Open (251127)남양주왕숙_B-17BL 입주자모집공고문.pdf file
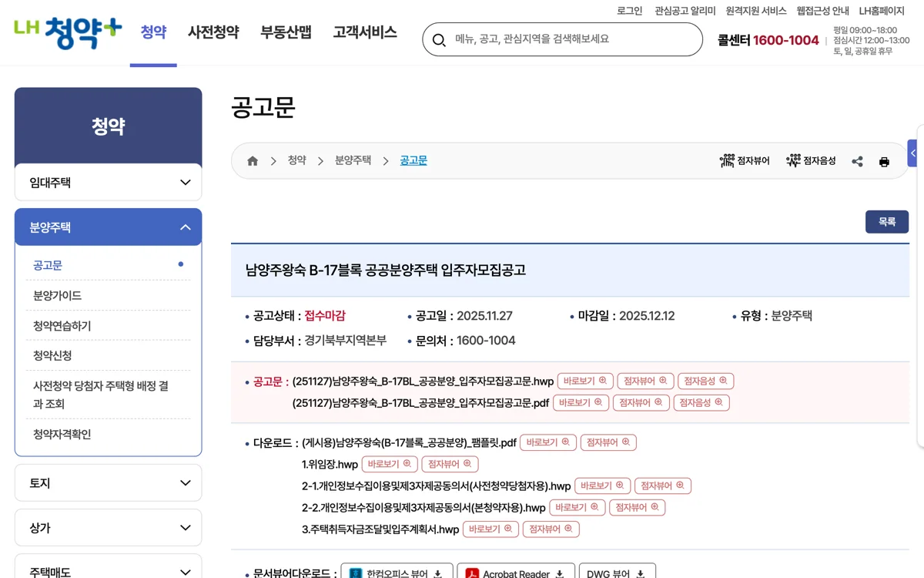This screenshot has height=578, width=924. coord(420,403)
